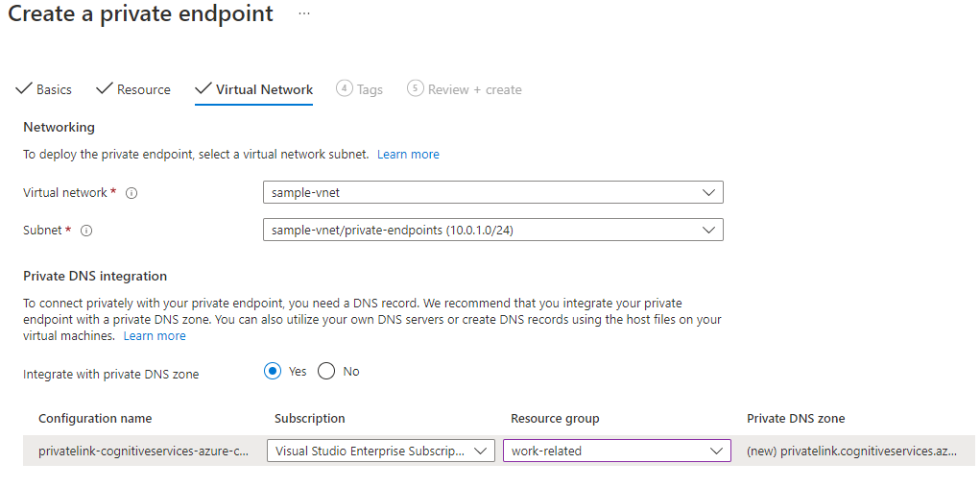Expand the Subnet dropdown
This screenshot has height=488, width=980.
click(492, 231)
